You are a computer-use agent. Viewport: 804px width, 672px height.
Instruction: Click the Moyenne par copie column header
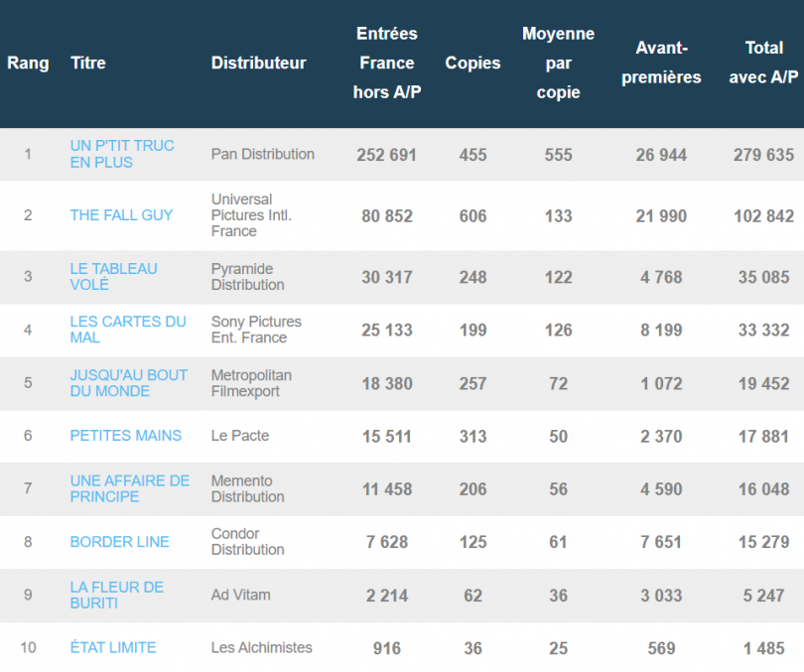click(x=558, y=63)
